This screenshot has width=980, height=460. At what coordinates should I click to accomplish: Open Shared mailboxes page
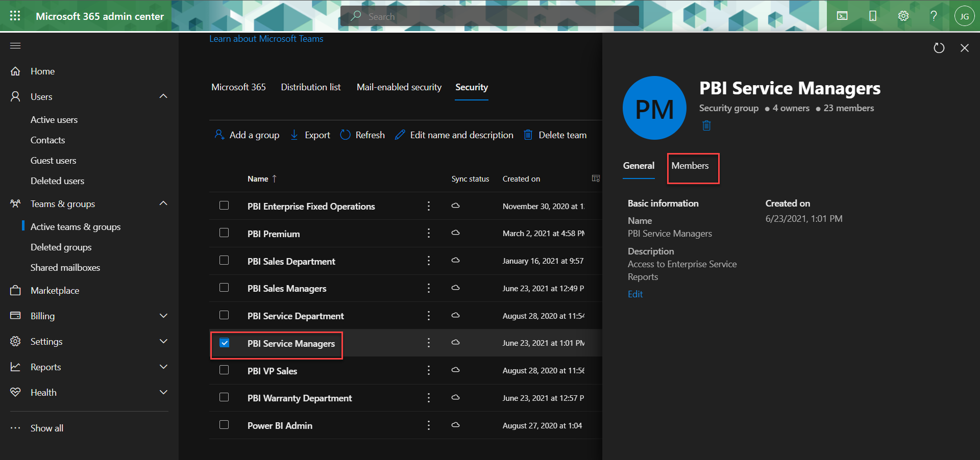pos(65,268)
